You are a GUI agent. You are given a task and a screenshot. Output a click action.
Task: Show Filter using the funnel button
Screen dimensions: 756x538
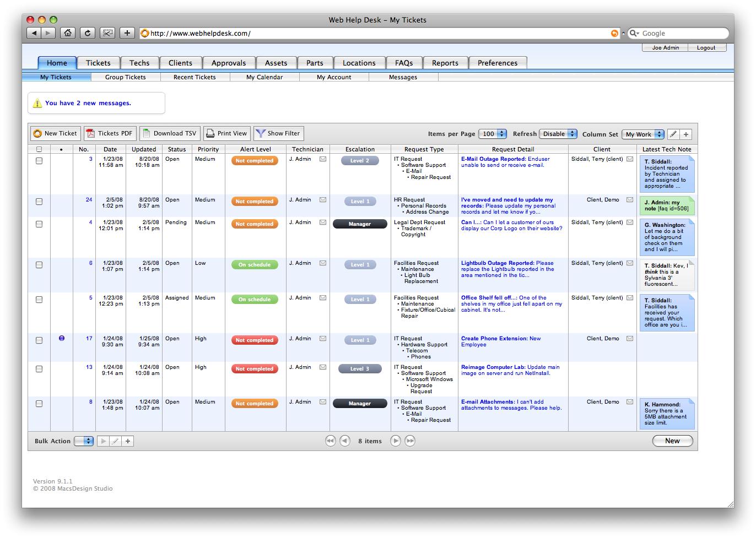(x=279, y=133)
